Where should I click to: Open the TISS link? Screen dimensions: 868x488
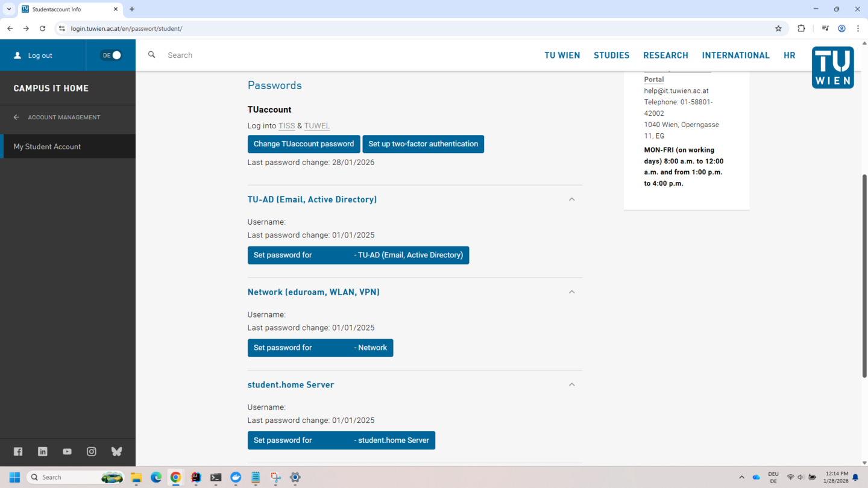tap(286, 126)
